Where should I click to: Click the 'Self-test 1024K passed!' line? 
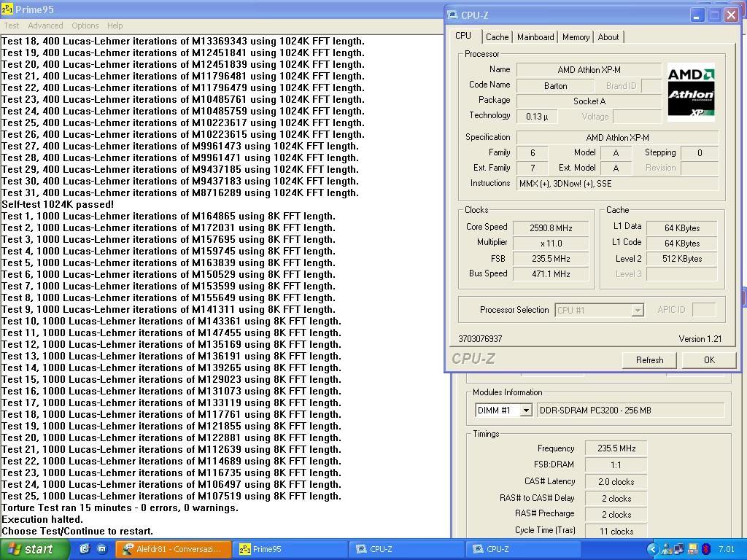pos(58,204)
